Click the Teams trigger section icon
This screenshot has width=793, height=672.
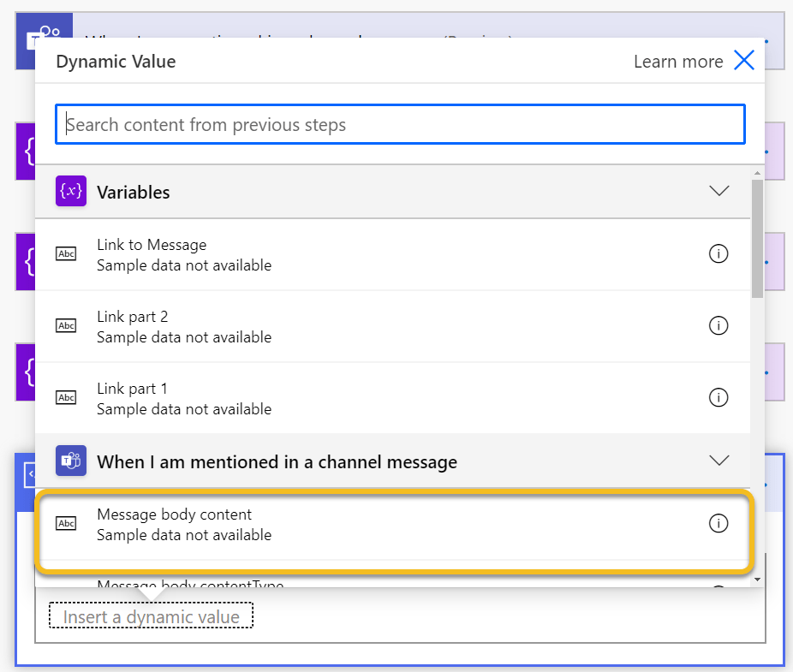[71, 461]
